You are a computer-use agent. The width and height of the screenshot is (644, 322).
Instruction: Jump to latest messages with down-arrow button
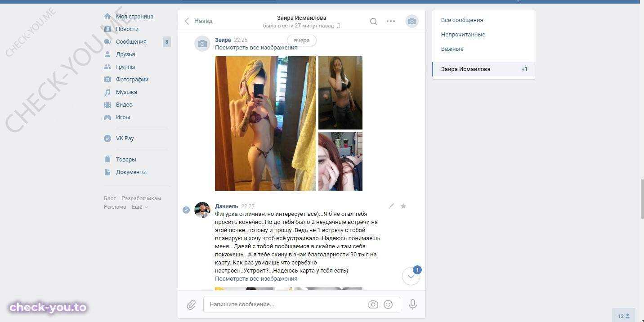[411, 277]
